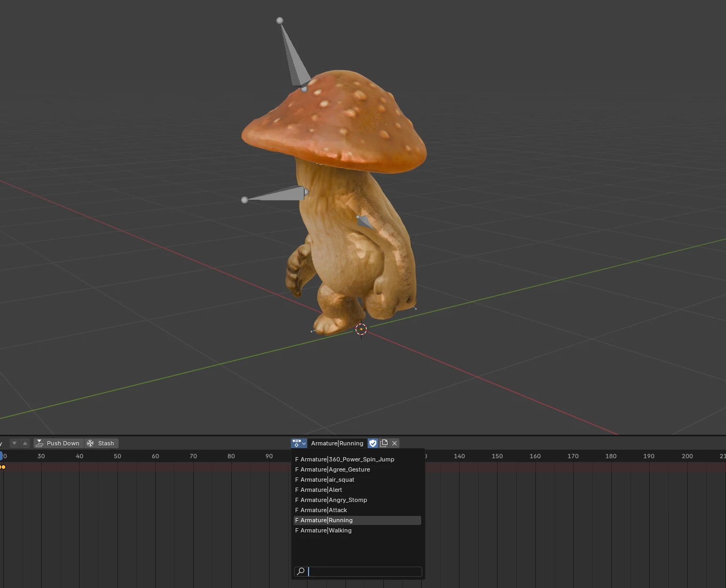Click the Stash button

point(101,443)
